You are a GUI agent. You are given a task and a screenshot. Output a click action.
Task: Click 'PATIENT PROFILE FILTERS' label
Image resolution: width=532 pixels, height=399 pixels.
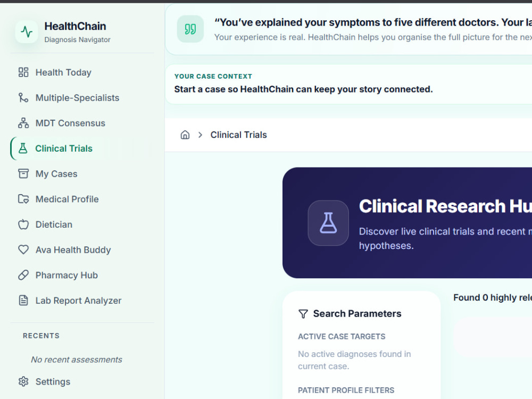point(346,390)
